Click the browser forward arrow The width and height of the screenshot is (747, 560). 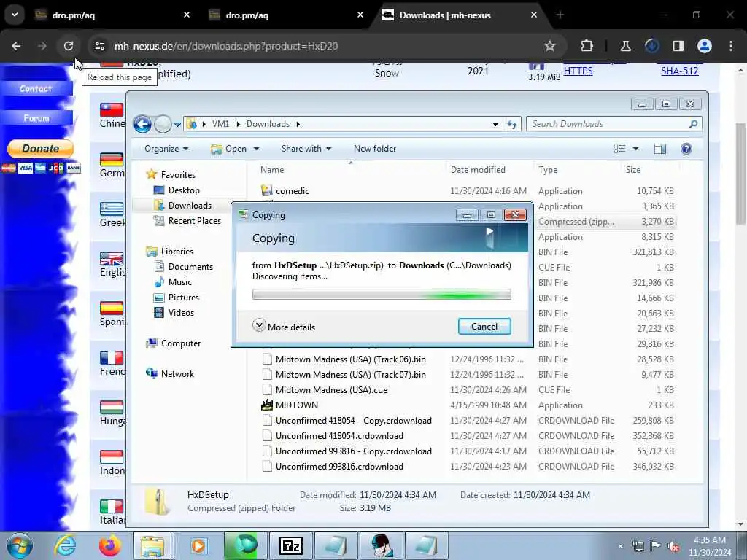[42, 46]
